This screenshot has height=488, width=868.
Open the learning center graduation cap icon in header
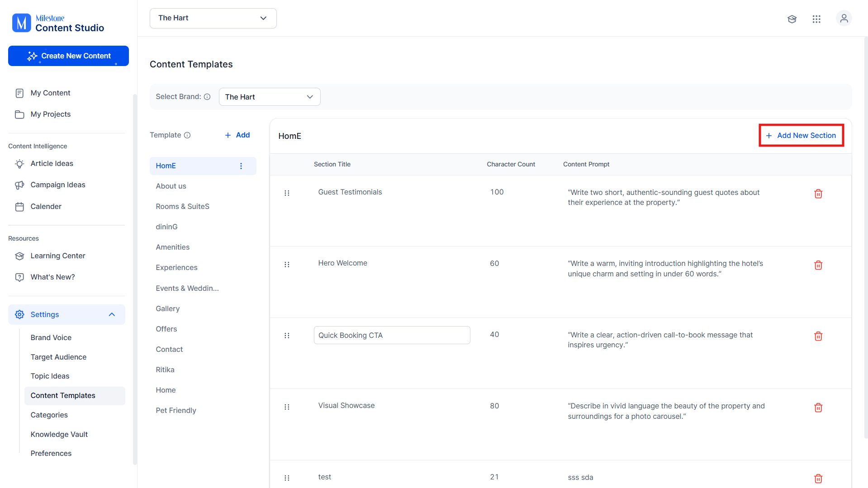[792, 19]
